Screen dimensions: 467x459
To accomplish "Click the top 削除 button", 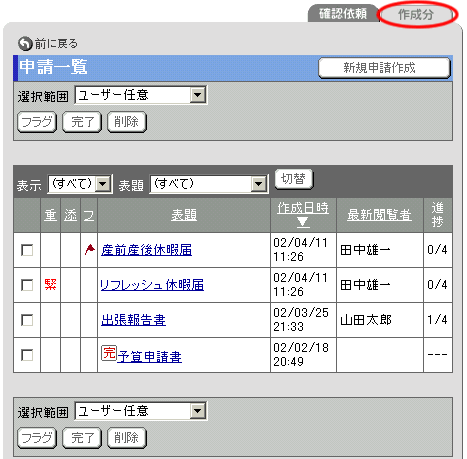I will (127, 122).
